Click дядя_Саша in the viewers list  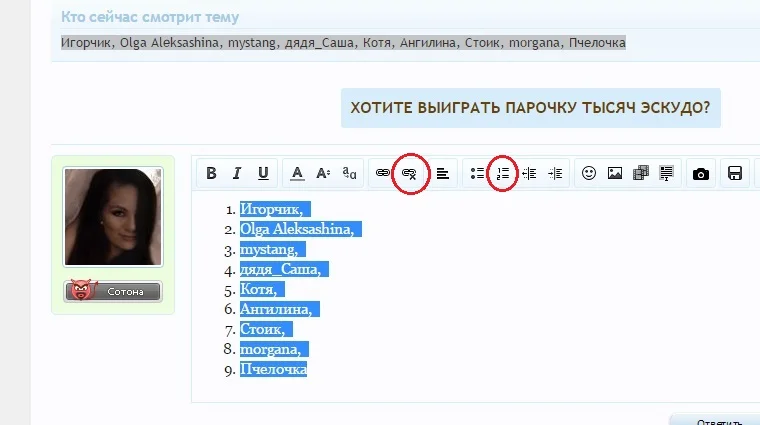point(319,43)
